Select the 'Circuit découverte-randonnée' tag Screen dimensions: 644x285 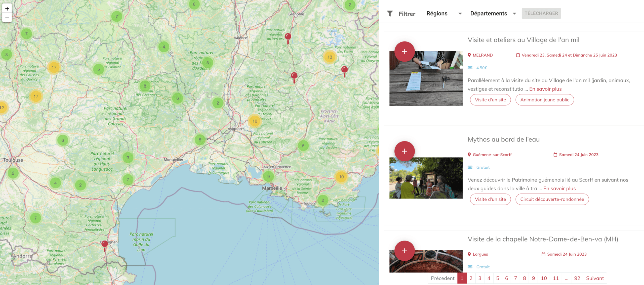pos(552,199)
